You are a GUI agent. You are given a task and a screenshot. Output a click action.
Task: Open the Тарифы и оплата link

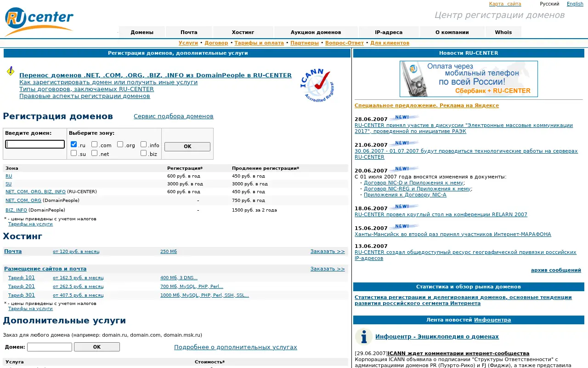pyautogui.click(x=259, y=43)
